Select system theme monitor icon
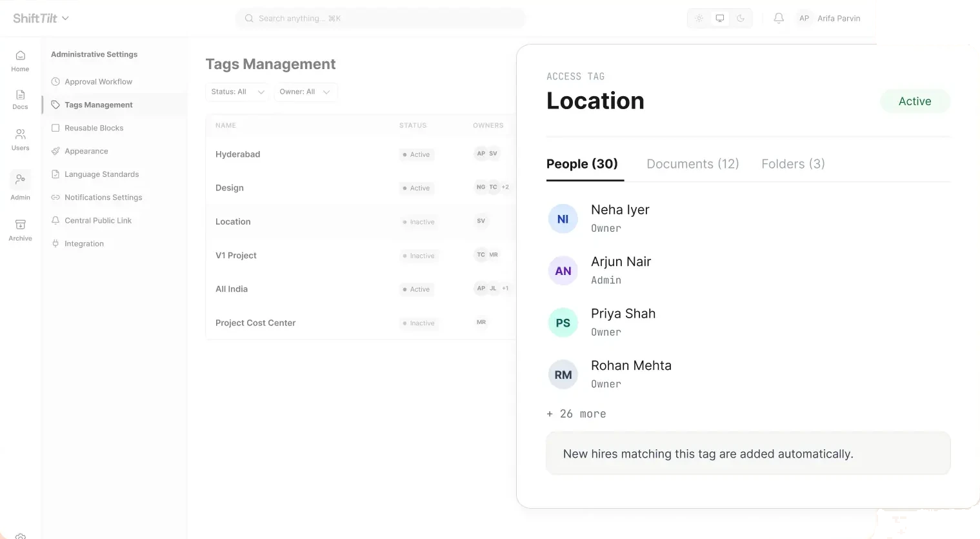 click(720, 18)
